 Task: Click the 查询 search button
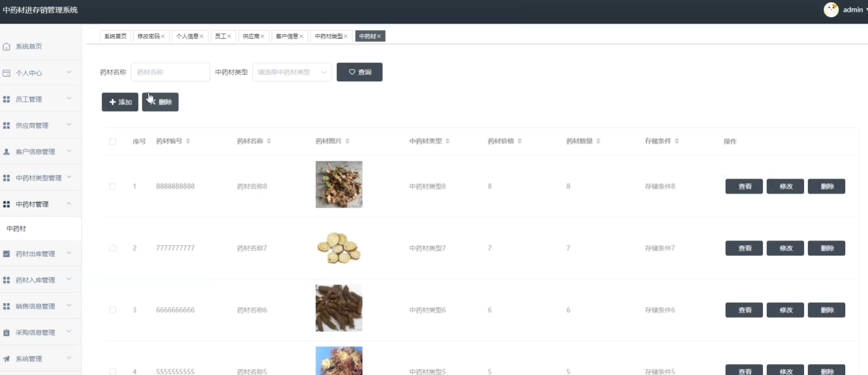point(359,72)
